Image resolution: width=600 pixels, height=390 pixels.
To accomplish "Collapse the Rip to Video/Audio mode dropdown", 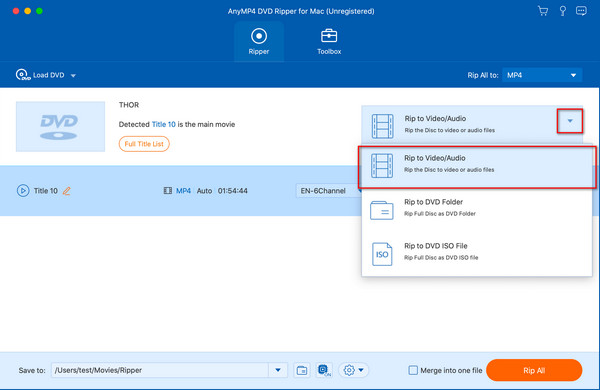I will click(x=570, y=121).
